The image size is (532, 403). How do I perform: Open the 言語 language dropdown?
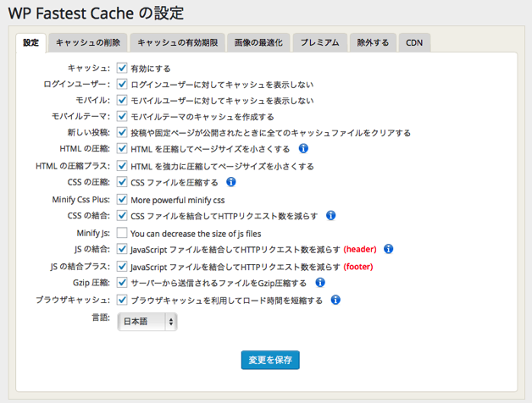pyautogui.click(x=147, y=322)
